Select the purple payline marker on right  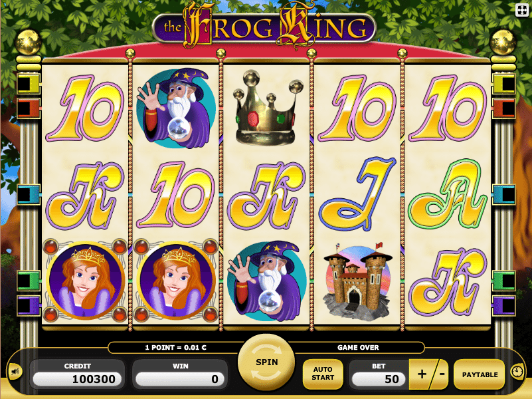pyautogui.click(x=504, y=305)
